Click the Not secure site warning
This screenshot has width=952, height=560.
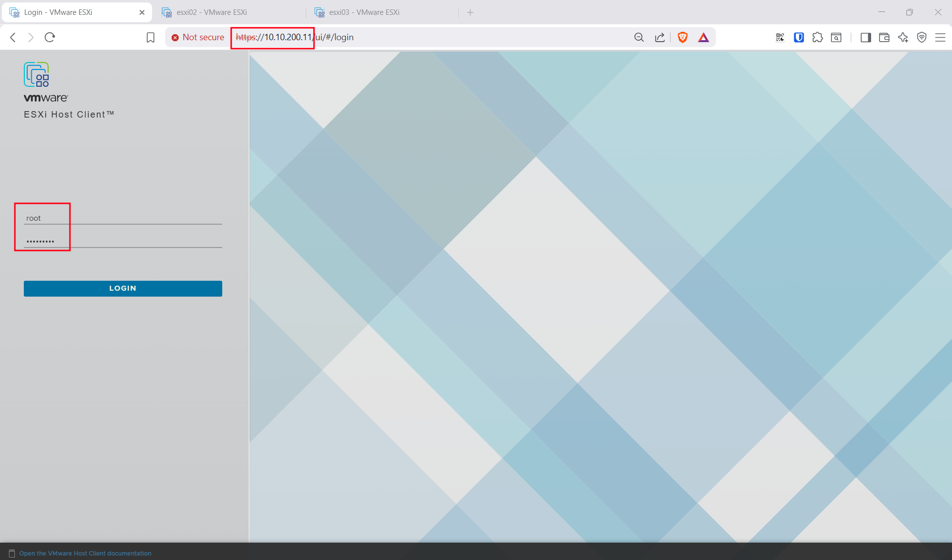click(x=198, y=37)
